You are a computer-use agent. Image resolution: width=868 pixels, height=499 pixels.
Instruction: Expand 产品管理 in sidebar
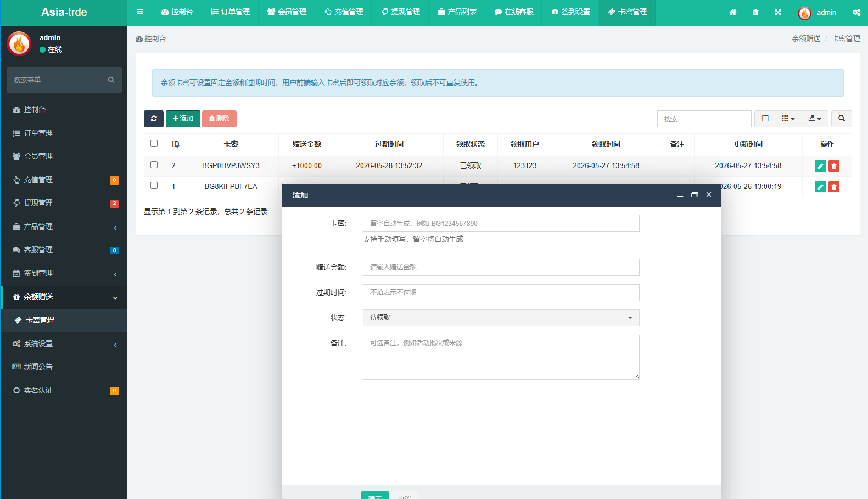click(x=64, y=226)
